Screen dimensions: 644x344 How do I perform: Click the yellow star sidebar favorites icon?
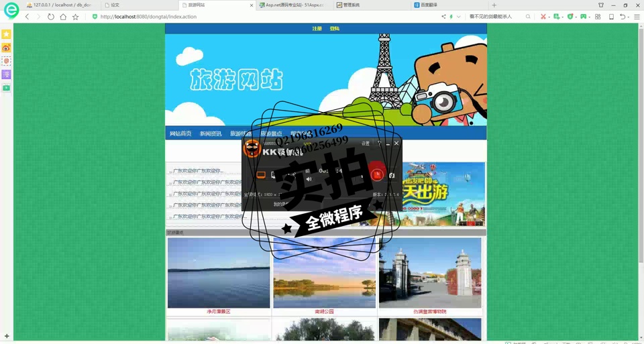coord(6,34)
